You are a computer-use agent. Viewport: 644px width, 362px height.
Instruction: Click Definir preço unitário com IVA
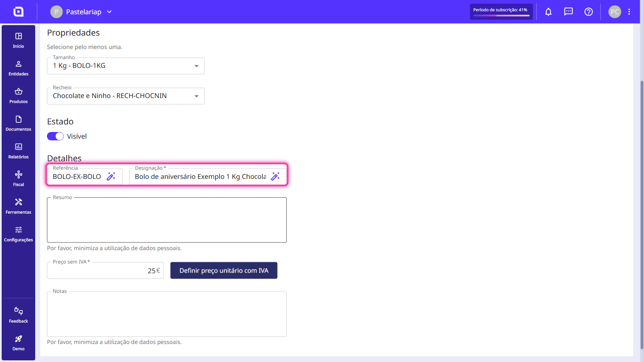coord(224,270)
